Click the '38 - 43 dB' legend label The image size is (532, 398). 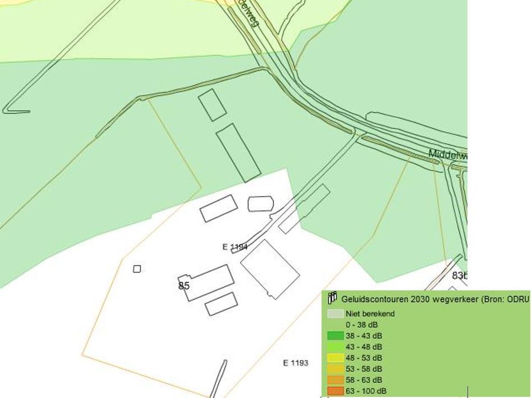[364, 336]
